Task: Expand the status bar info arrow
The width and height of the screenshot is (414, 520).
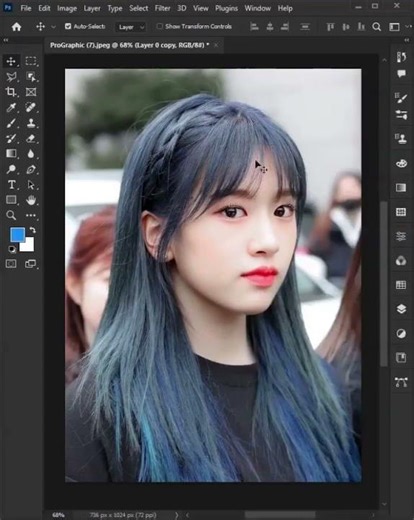Action: (176, 515)
